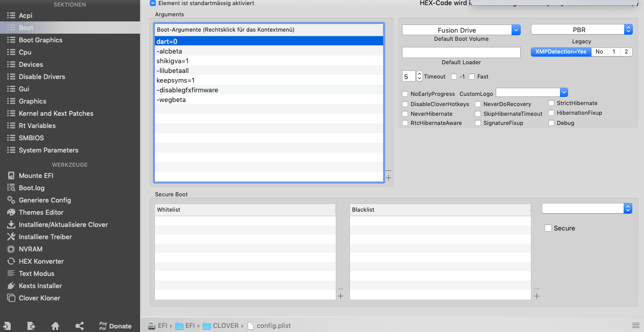Click the CLOVER folder in the path bar
644x332 pixels.
pos(221,325)
